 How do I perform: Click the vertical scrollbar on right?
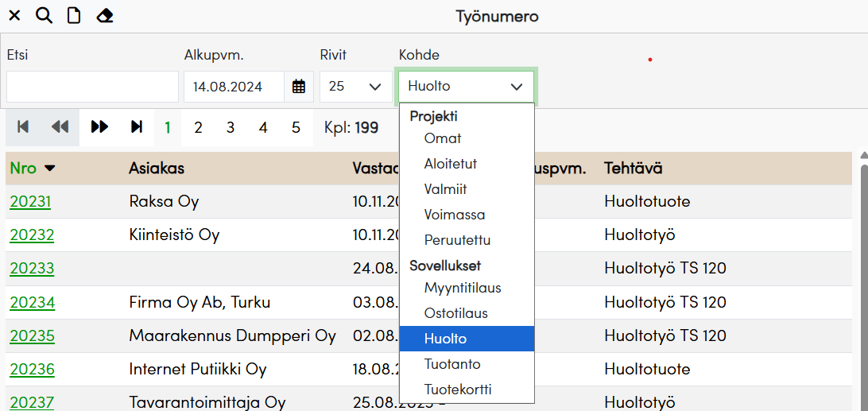[862, 278]
